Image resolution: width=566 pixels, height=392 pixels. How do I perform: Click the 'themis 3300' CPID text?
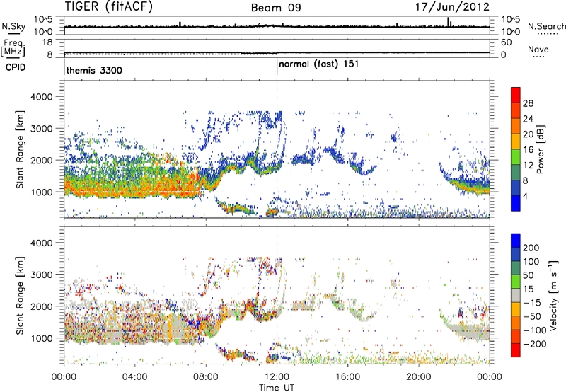pyautogui.click(x=94, y=70)
